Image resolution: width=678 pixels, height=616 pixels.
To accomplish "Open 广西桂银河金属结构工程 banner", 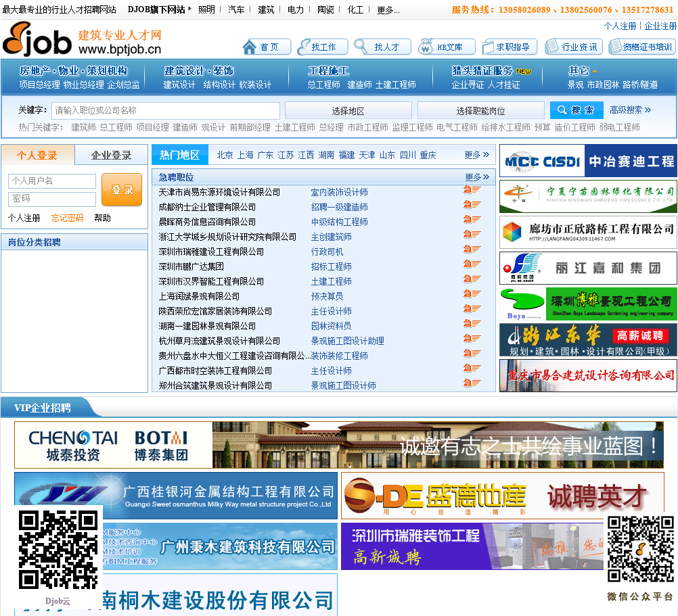I will pos(176,496).
